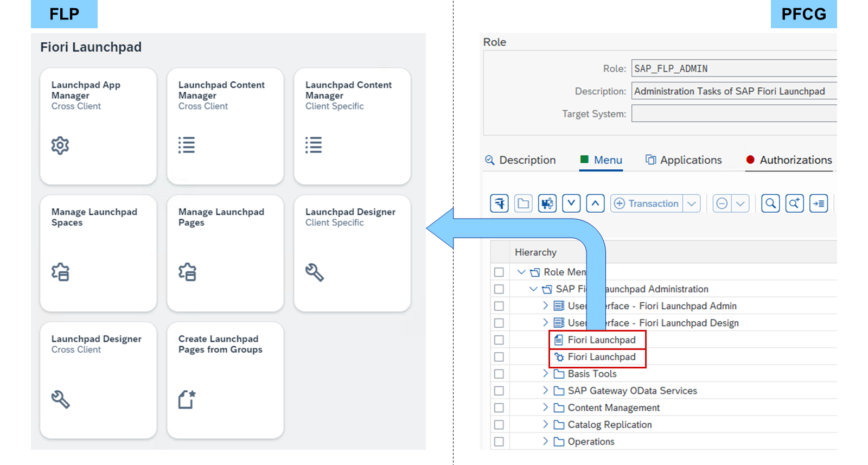Tick checkbox for second Fiori Launchpad entry

[x=499, y=357]
